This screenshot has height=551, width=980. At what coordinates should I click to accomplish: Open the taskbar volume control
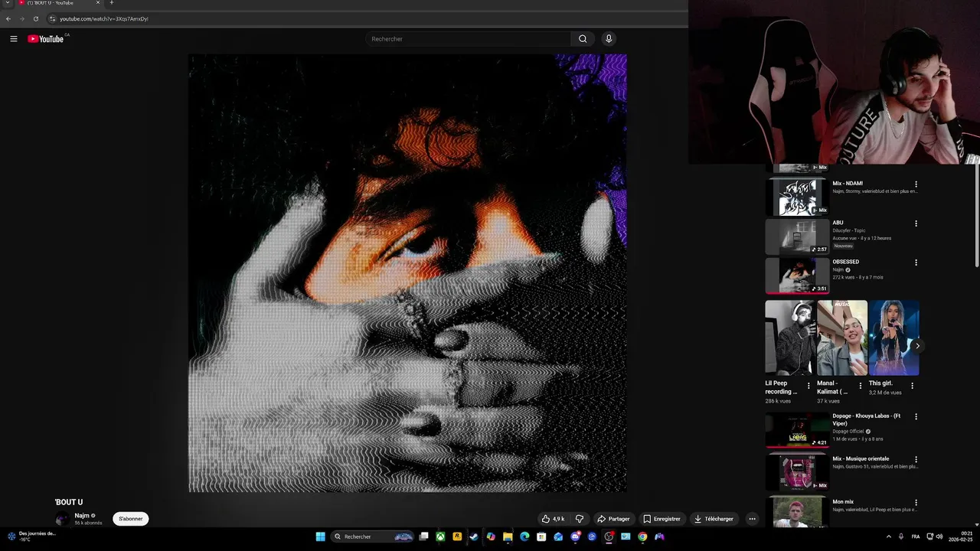pos(939,536)
